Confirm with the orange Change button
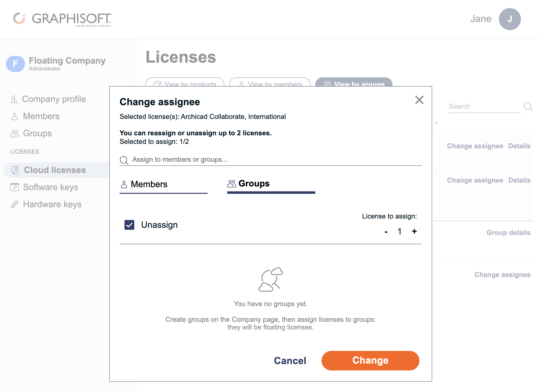 pos(370,360)
